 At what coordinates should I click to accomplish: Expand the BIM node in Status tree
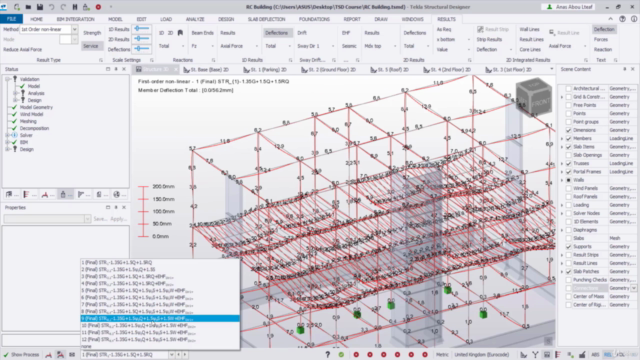7,142
